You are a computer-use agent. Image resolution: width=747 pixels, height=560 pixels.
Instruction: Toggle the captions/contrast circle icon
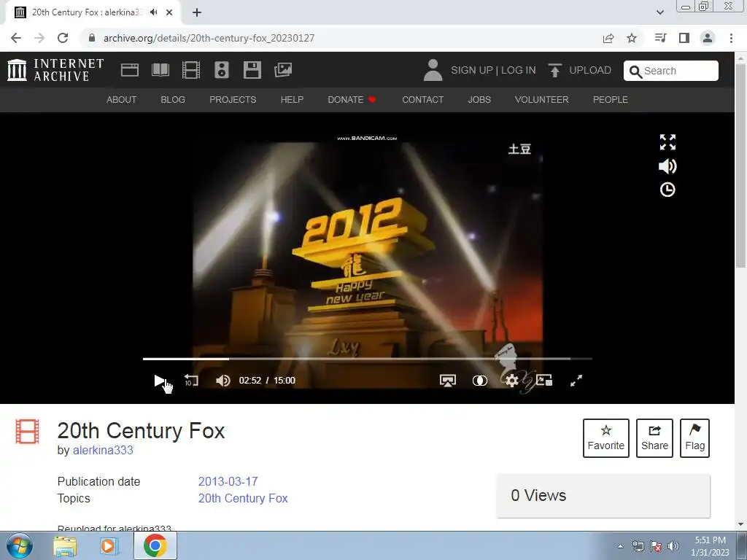480,381
